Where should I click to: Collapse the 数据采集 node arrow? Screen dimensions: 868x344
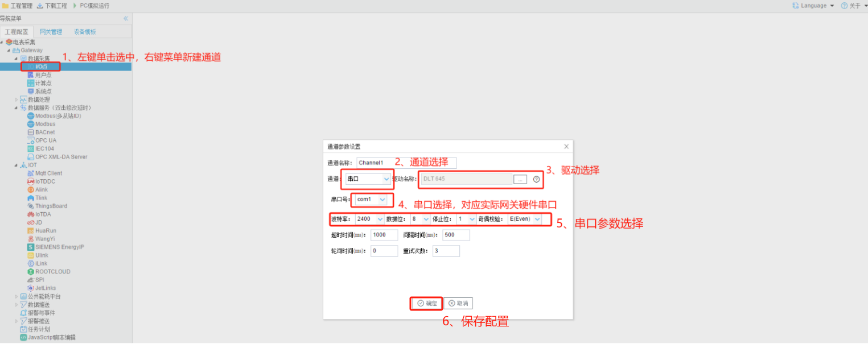pyautogui.click(x=17, y=59)
